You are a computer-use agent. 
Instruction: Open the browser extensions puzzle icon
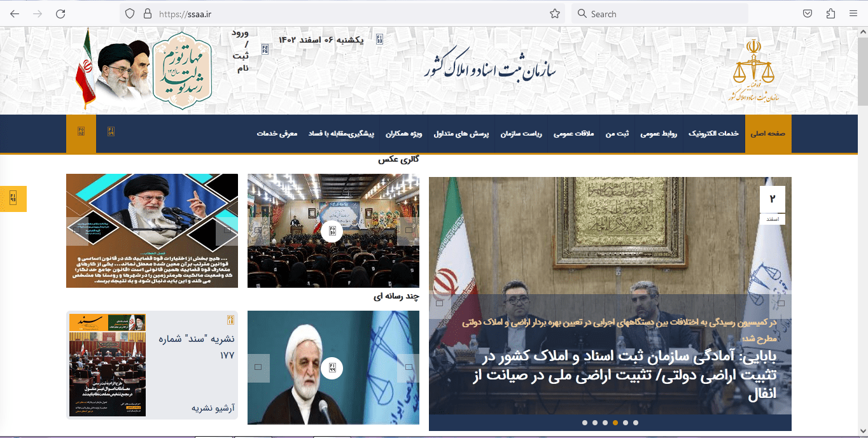click(x=830, y=14)
